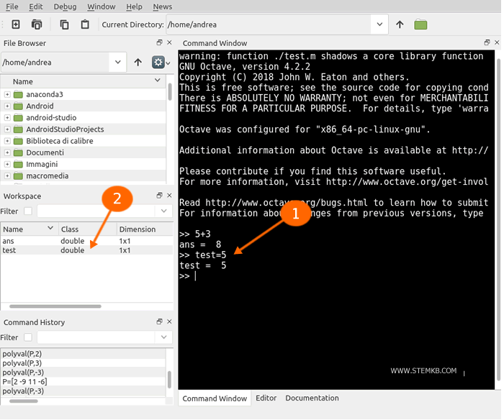
Task: Expand the anaconda3 folder tree node
Action: [7, 95]
